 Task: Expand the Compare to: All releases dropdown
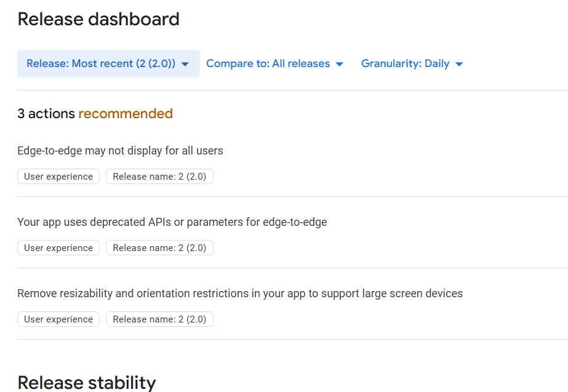(268, 63)
